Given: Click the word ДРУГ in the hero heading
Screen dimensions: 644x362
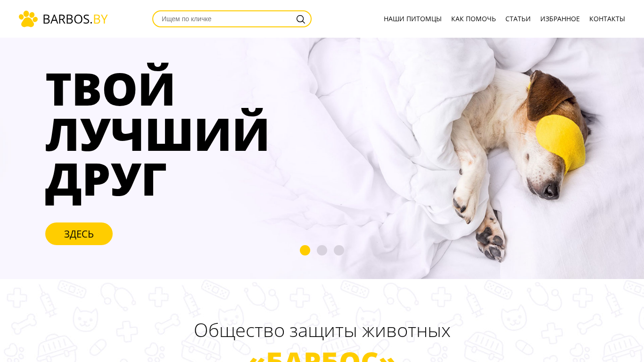Looking at the screenshot, I should tap(106, 181).
